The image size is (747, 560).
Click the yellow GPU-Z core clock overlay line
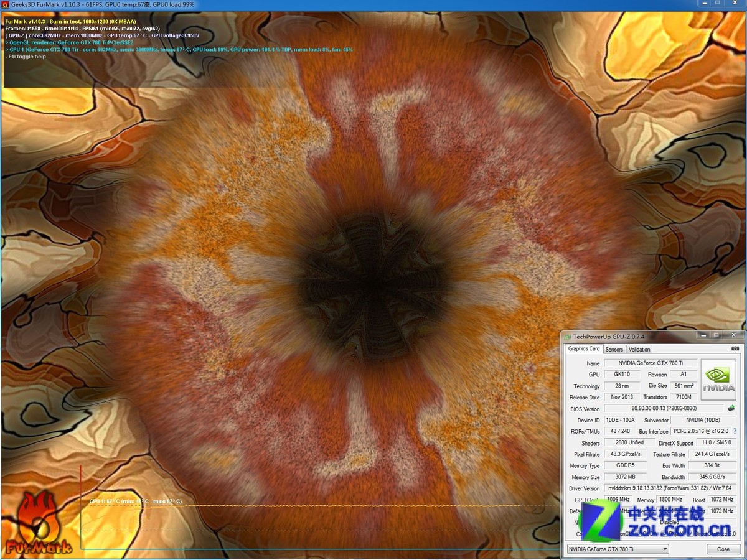(x=102, y=35)
